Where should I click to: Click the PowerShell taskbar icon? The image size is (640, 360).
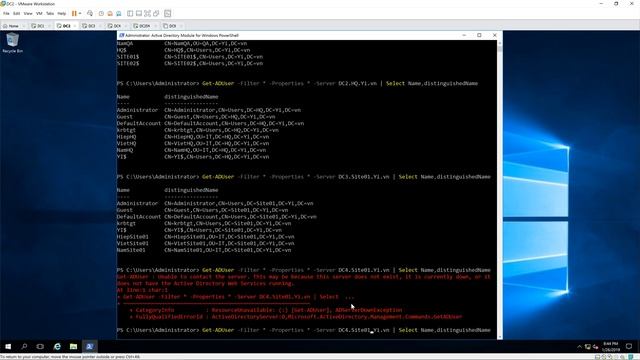90,347
